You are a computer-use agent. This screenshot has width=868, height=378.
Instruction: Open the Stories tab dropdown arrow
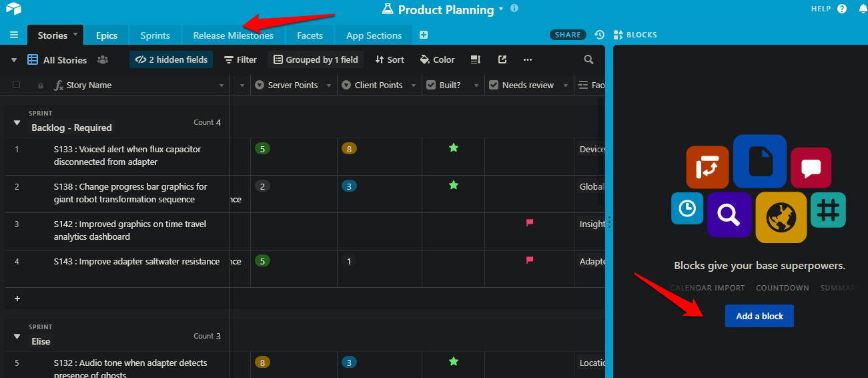75,34
